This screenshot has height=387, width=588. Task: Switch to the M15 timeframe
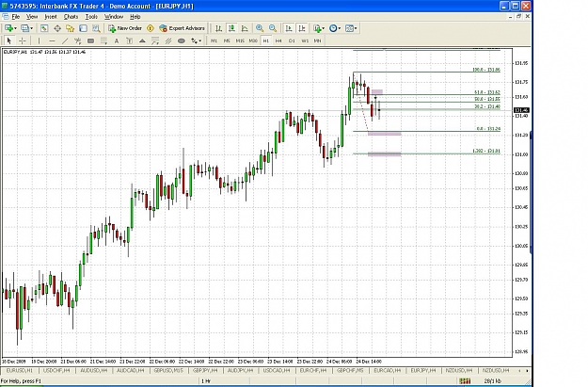(x=240, y=40)
